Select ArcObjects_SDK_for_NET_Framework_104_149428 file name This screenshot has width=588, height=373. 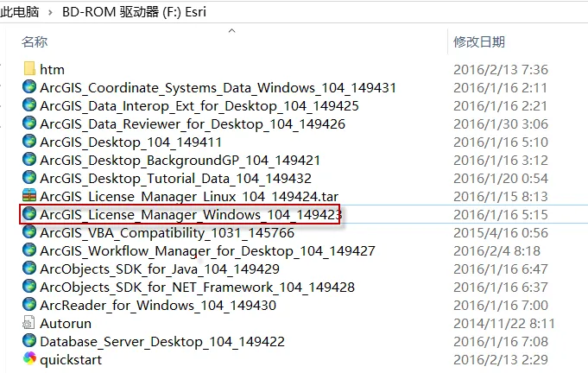click(197, 287)
